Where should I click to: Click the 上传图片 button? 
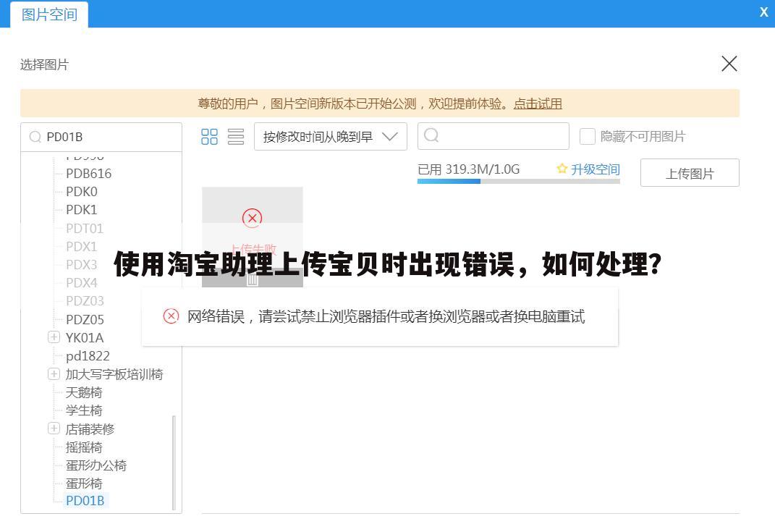coord(690,172)
